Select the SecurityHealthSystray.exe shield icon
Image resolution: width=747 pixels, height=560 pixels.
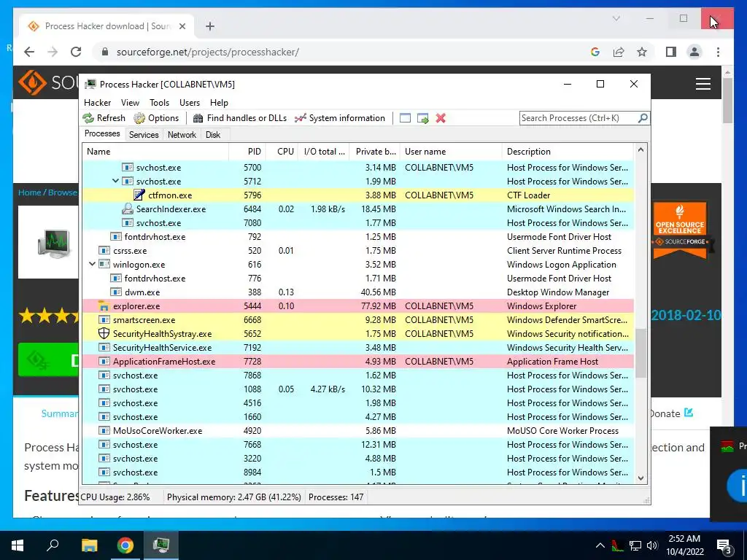pos(104,333)
